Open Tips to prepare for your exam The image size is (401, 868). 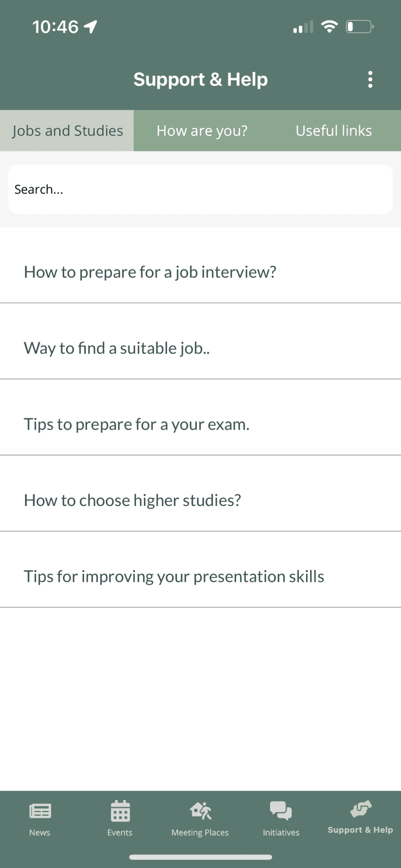(200, 424)
